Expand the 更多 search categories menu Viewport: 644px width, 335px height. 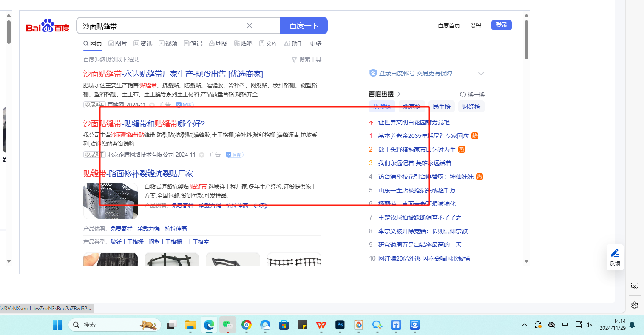pyautogui.click(x=316, y=43)
